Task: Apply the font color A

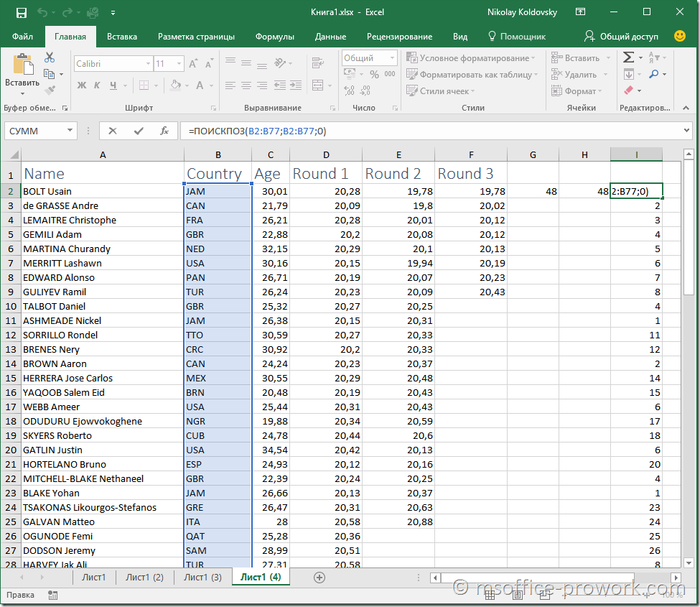Action: point(200,85)
